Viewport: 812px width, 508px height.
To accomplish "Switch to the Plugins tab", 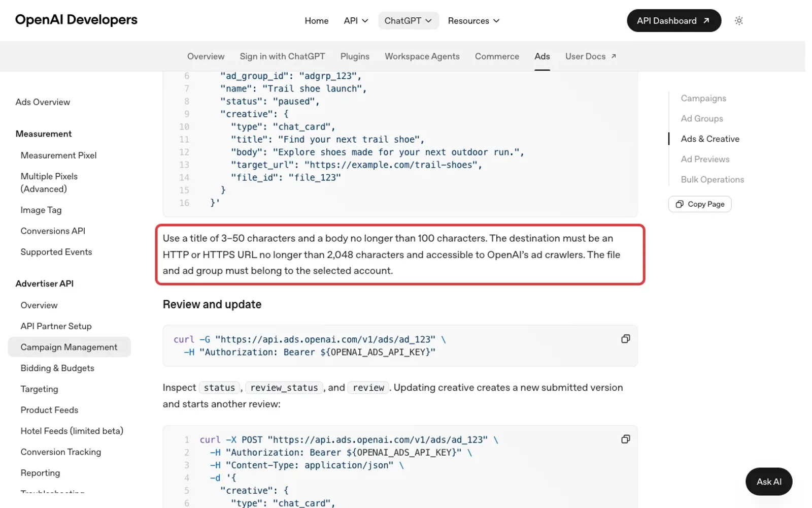I will pyautogui.click(x=355, y=56).
